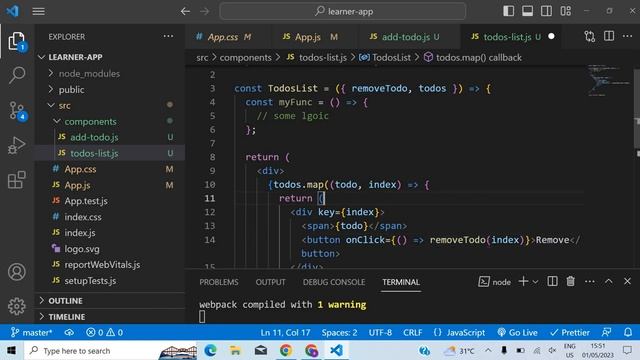Toggle primary side bar layout icon

coord(508,11)
